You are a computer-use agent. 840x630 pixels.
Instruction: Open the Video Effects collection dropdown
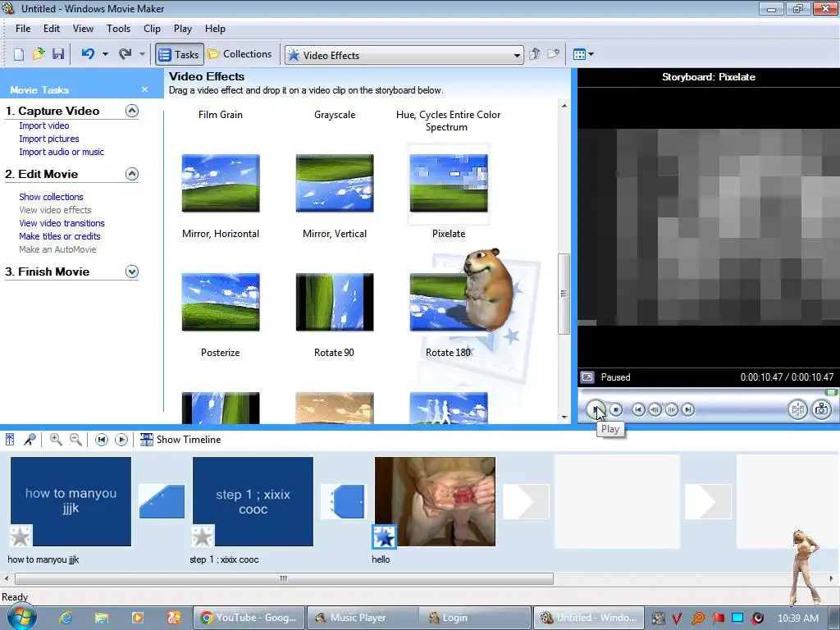tap(517, 55)
